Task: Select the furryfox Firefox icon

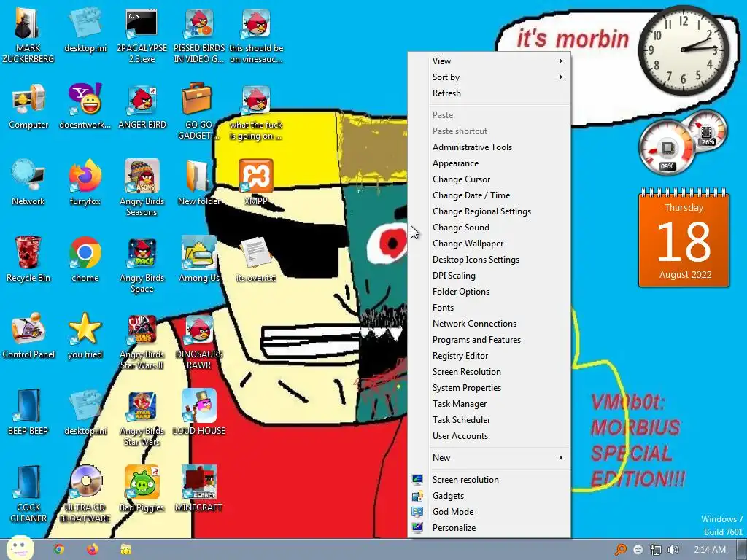Action: (x=85, y=183)
